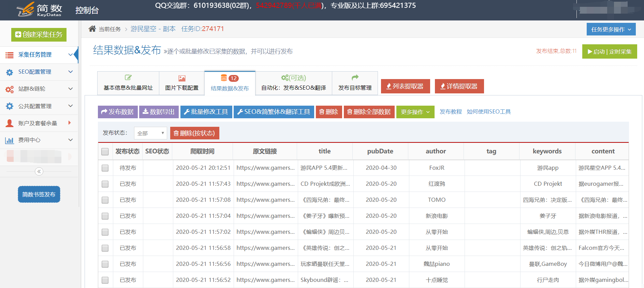Check the row for CD Projekt成欧洲
The image size is (644, 288).
tap(105, 184)
